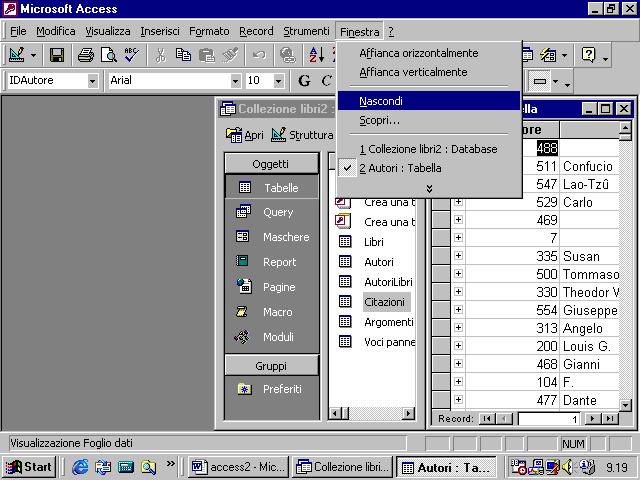The image size is (640, 480).
Task: Go to next record navigation button
Action: click(592, 418)
